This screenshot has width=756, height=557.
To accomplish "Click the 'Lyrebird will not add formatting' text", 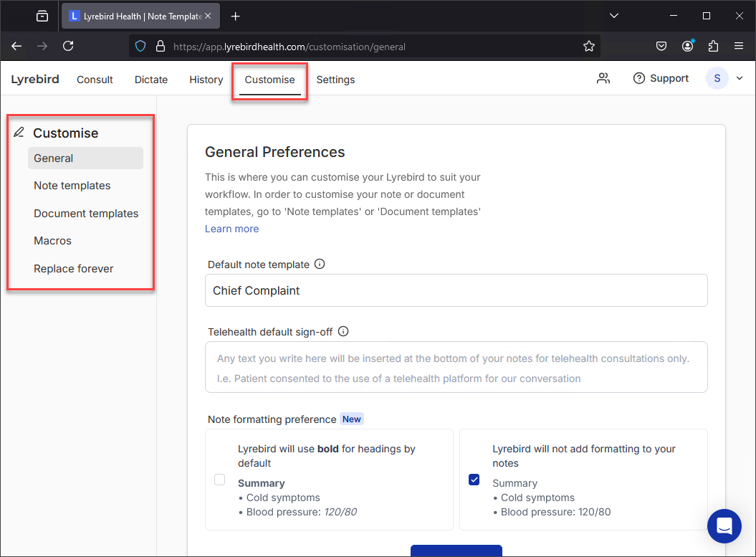I will 584,456.
